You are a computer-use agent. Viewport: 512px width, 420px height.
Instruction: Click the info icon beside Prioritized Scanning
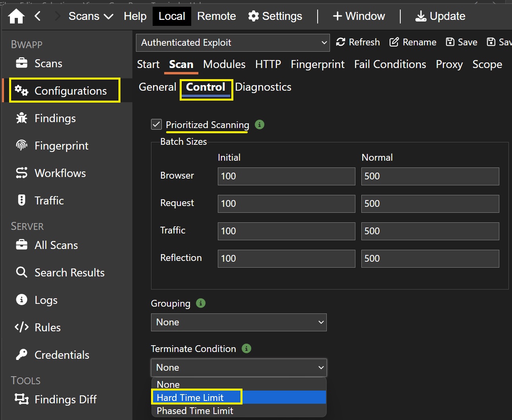coord(260,124)
